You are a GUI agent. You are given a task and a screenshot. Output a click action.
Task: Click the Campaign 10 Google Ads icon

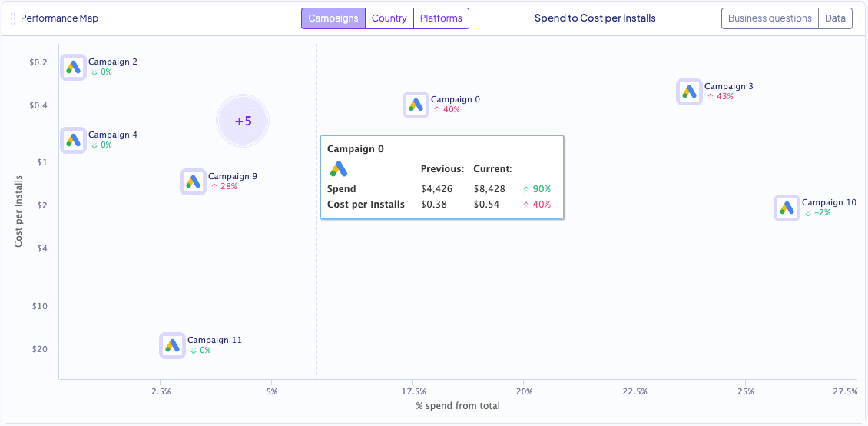pos(787,208)
